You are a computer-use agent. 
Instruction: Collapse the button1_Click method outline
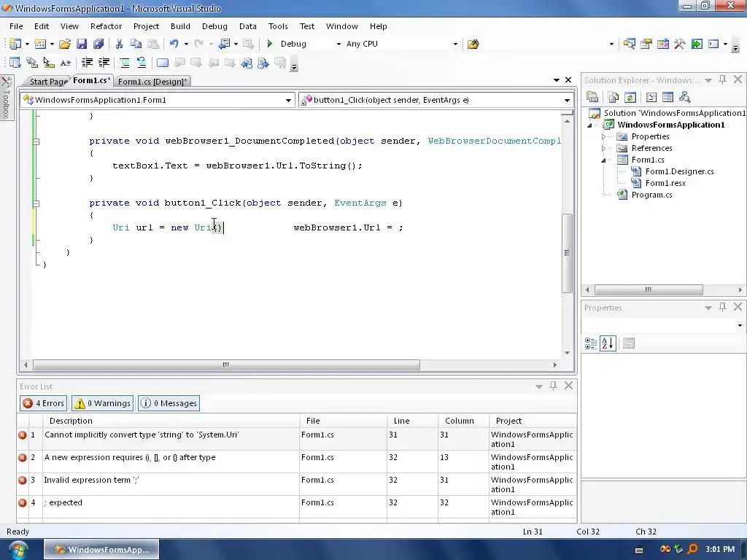(36, 203)
